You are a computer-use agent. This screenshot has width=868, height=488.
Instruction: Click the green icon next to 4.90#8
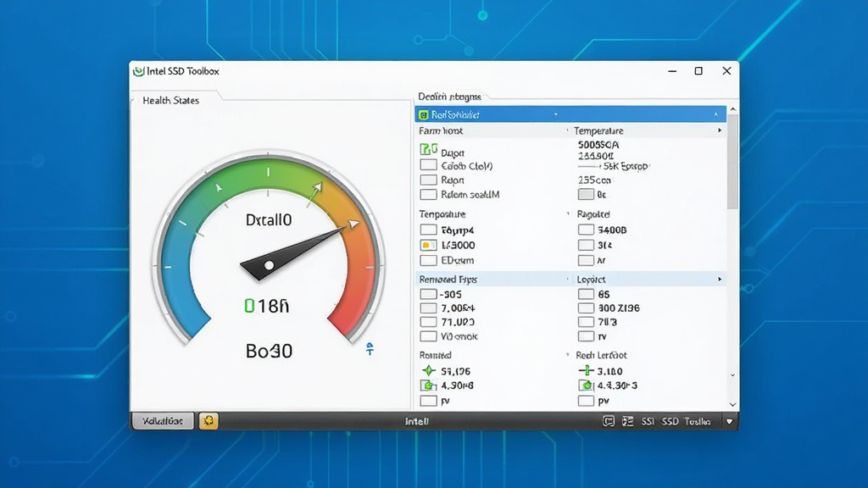tap(428, 385)
